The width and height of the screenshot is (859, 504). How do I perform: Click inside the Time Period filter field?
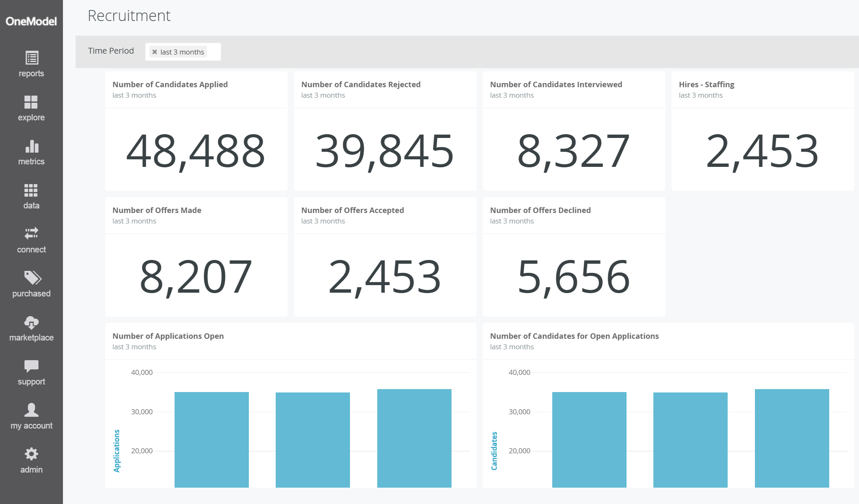[x=213, y=52]
